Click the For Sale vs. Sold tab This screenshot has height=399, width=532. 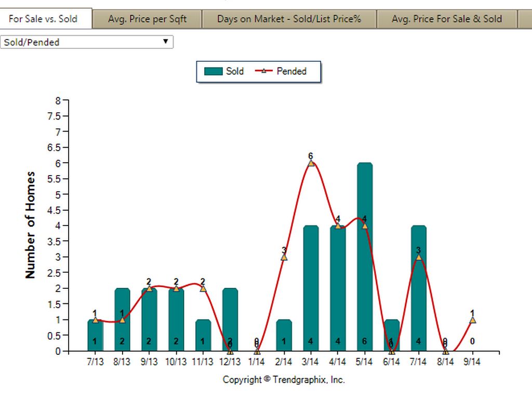click(43, 19)
